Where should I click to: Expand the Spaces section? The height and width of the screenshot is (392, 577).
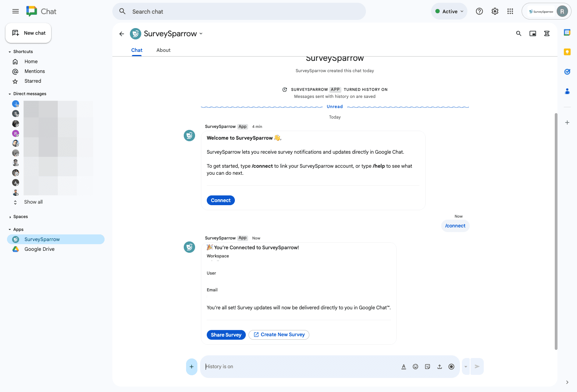pyautogui.click(x=10, y=217)
